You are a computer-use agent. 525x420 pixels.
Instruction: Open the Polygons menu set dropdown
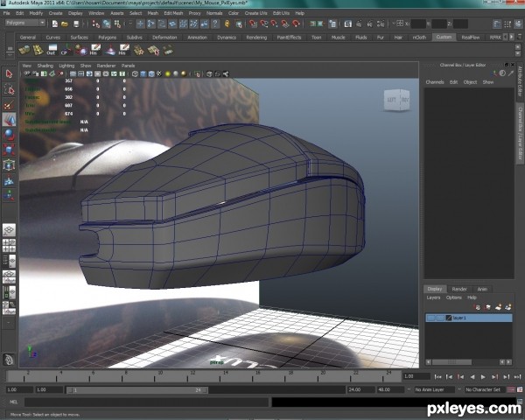(25, 23)
